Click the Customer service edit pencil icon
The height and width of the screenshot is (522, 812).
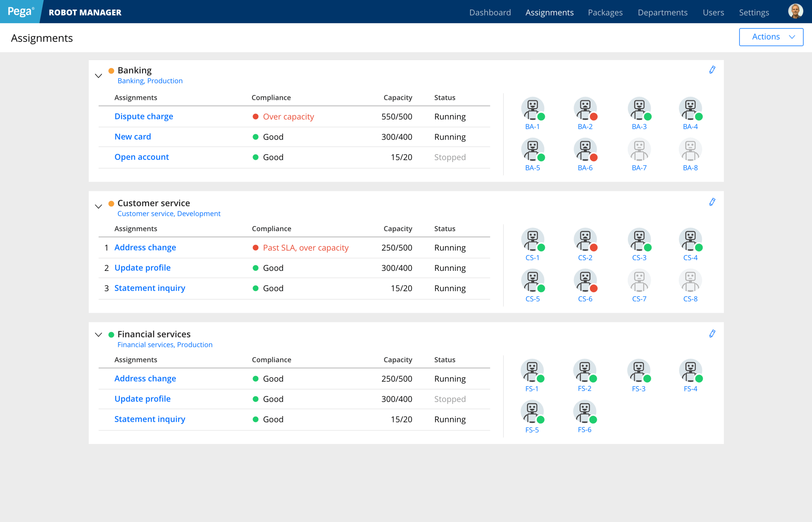click(x=712, y=202)
